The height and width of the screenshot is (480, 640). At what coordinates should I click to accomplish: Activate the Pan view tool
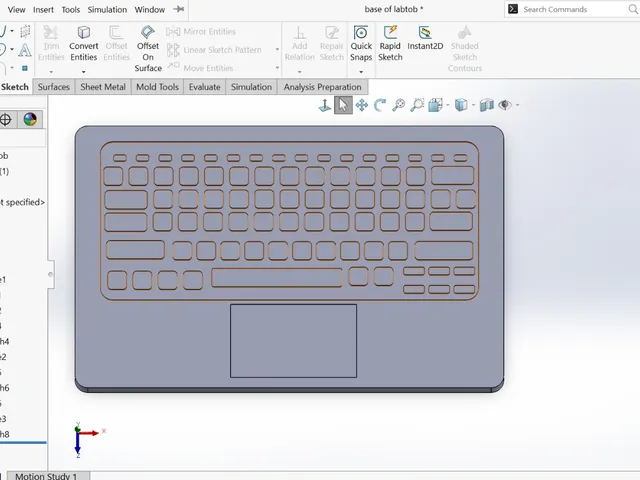(x=362, y=105)
